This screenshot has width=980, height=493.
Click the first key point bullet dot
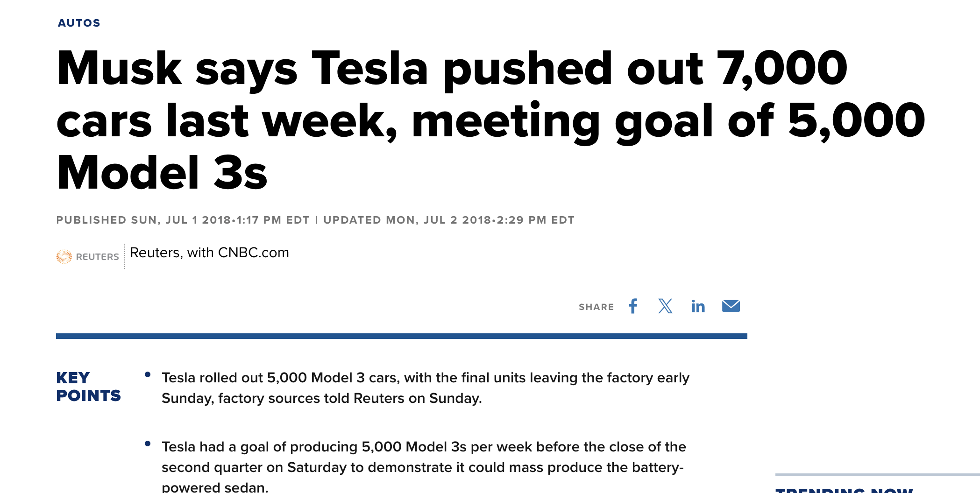click(x=148, y=374)
